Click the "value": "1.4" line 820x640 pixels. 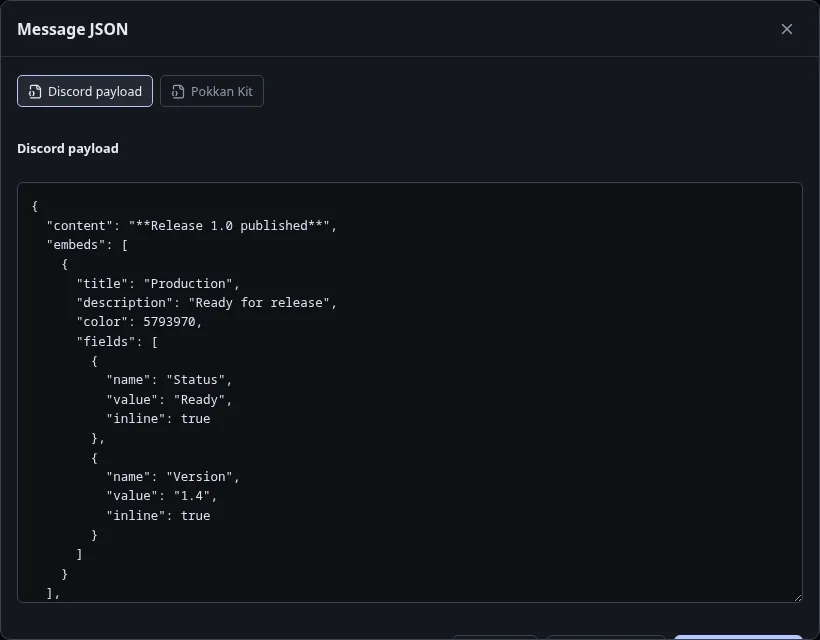162,496
